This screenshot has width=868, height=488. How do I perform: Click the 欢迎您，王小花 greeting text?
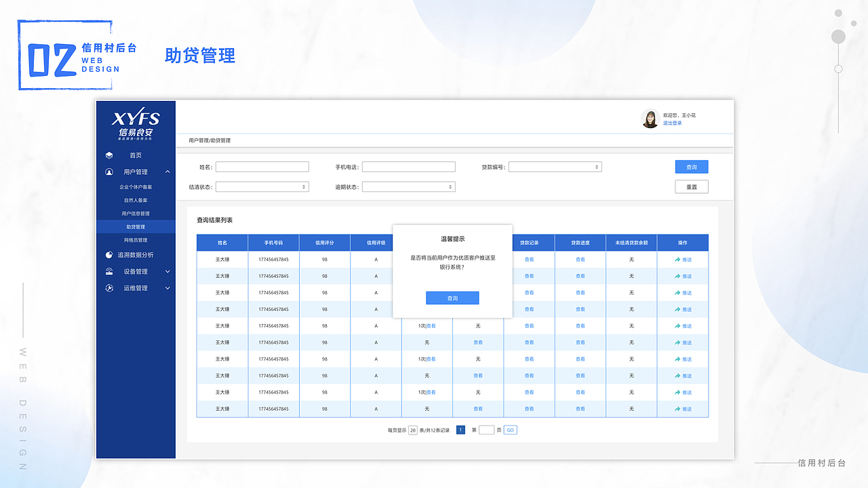[679, 115]
